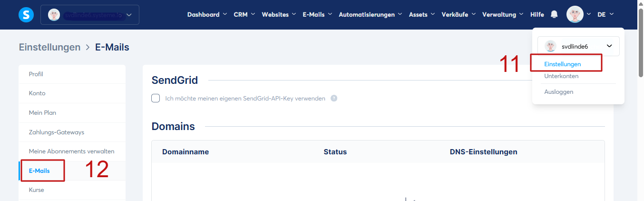Open Mein Plan in settings sidebar
Viewport: 644px width, 201px height.
click(72, 113)
